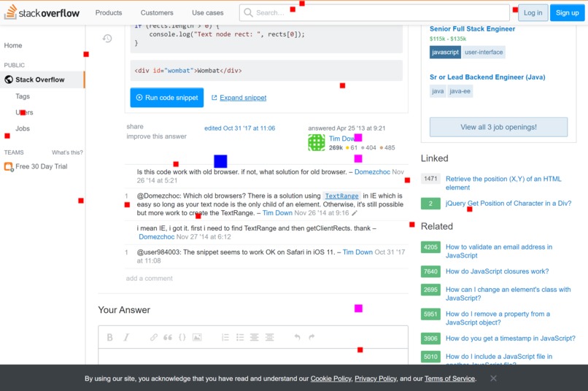Open linked question Retrieve the position (X,Y)
This screenshot has width=588, height=391.
pyautogui.click(x=503, y=183)
